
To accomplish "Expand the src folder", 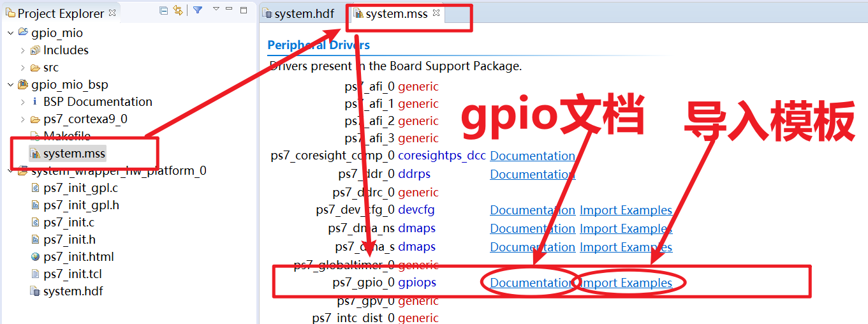I will pyautogui.click(x=23, y=68).
